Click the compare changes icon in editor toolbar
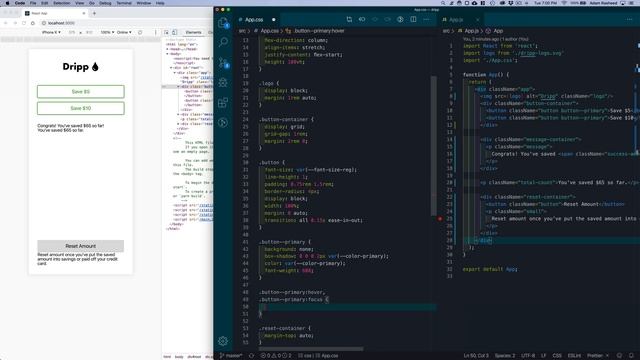Screen dimensions: 640x360 (x=349, y=19)
